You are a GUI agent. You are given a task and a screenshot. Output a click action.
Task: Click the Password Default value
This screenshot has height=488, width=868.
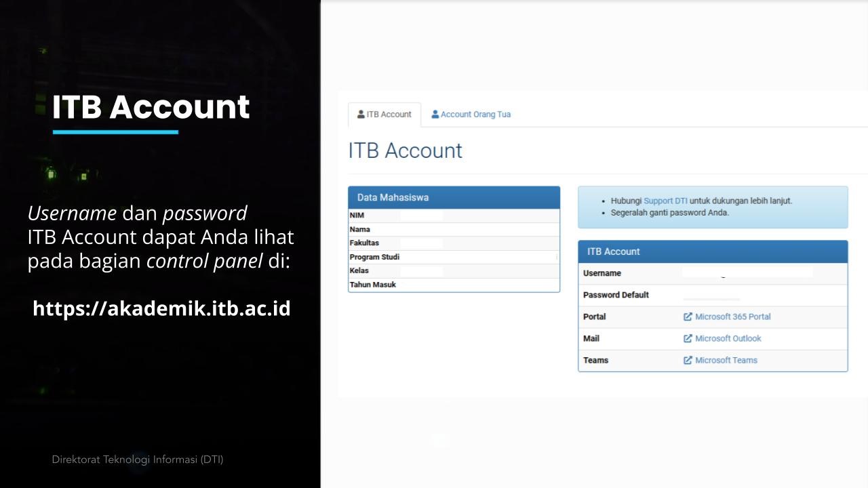coord(711,296)
